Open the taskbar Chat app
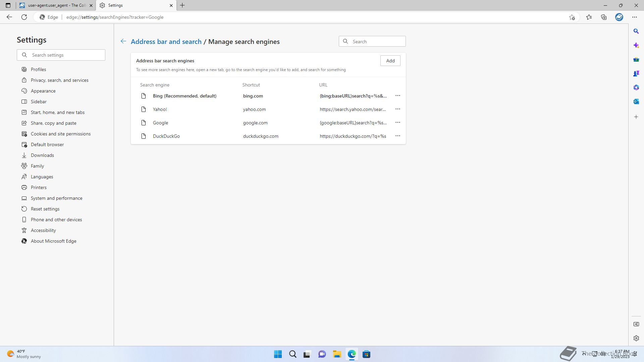The height and width of the screenshot is (362, 644). (x=322, y=354)
